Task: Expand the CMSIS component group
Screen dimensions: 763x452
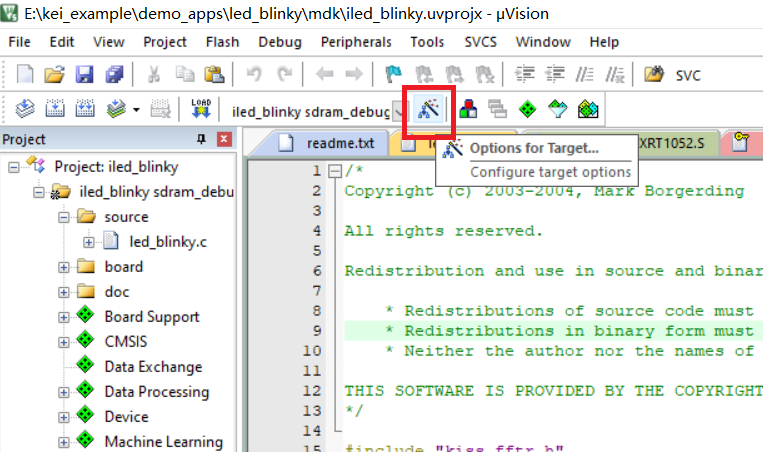Action: pos(64,342)
